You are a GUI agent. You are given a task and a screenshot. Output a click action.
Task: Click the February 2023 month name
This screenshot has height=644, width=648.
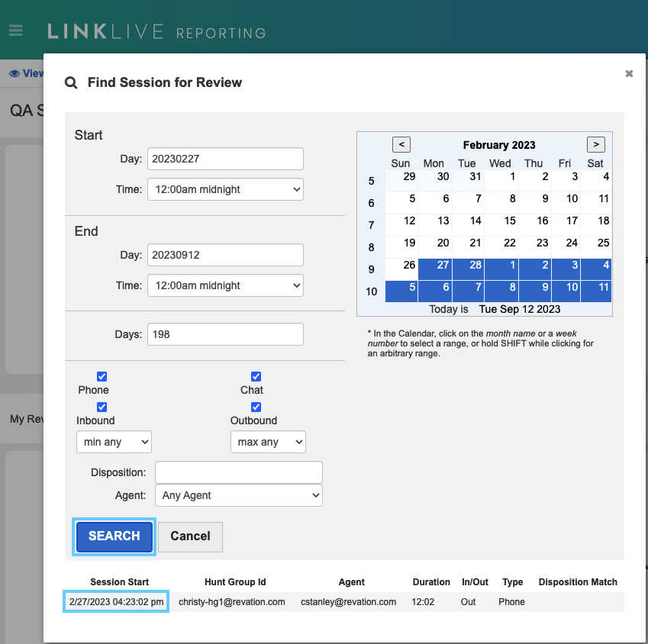(x=499, y=145)
